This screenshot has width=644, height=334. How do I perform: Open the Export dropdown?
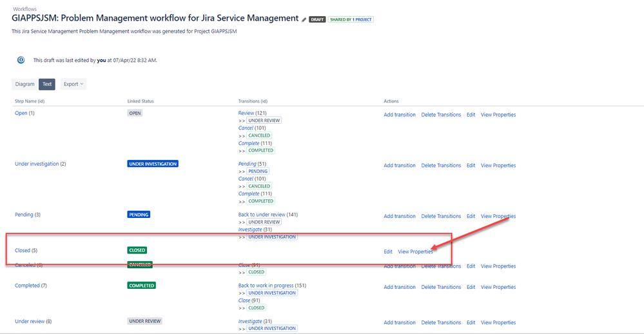pos(73,84)
